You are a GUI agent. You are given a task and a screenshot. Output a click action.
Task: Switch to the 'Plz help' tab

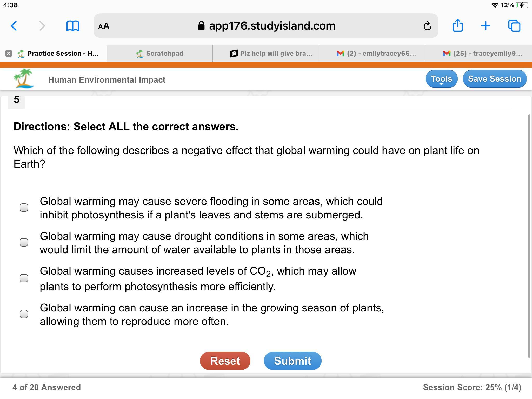[271, 54]
